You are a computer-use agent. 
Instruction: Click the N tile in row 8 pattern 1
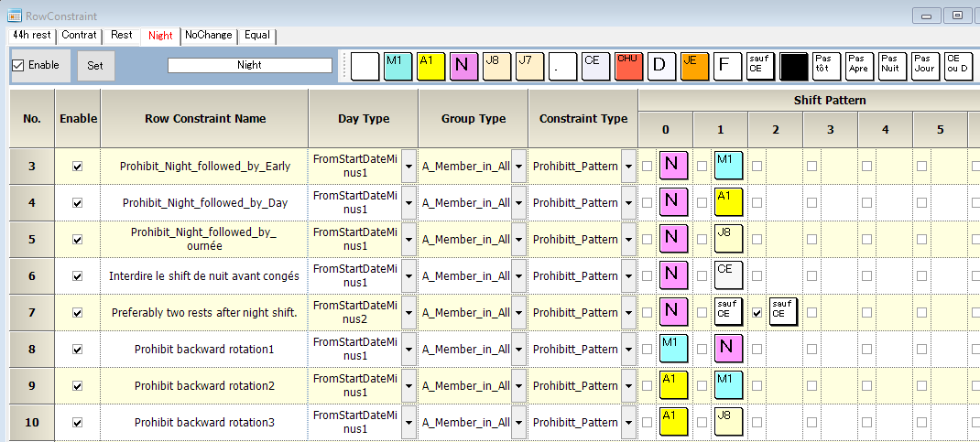pos(728,349)
